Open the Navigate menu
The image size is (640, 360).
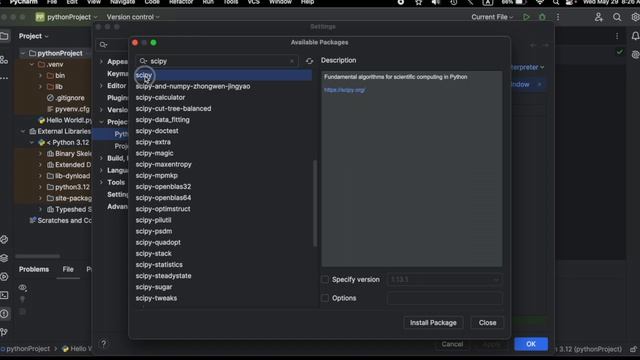coord(122,2)
